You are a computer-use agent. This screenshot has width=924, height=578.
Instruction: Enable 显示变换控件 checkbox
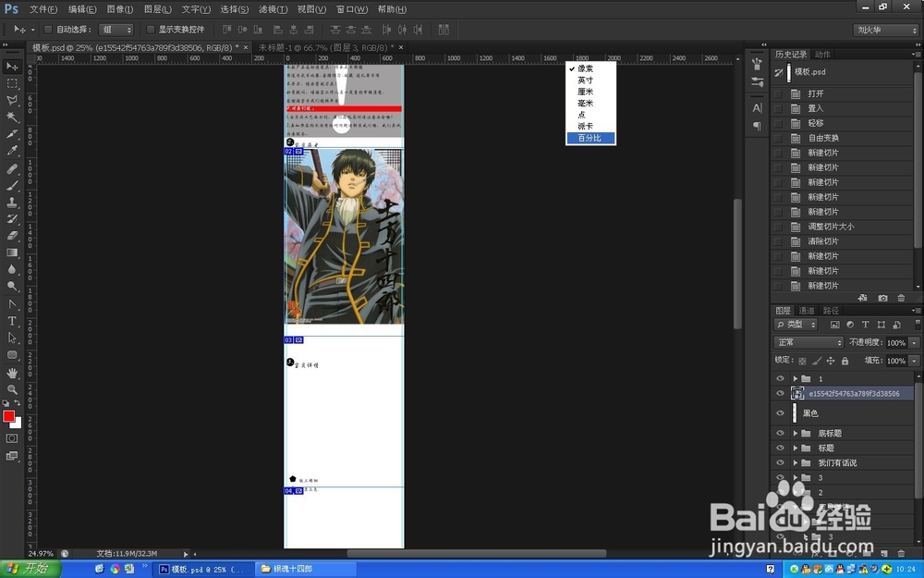click(x=151, y=30)
